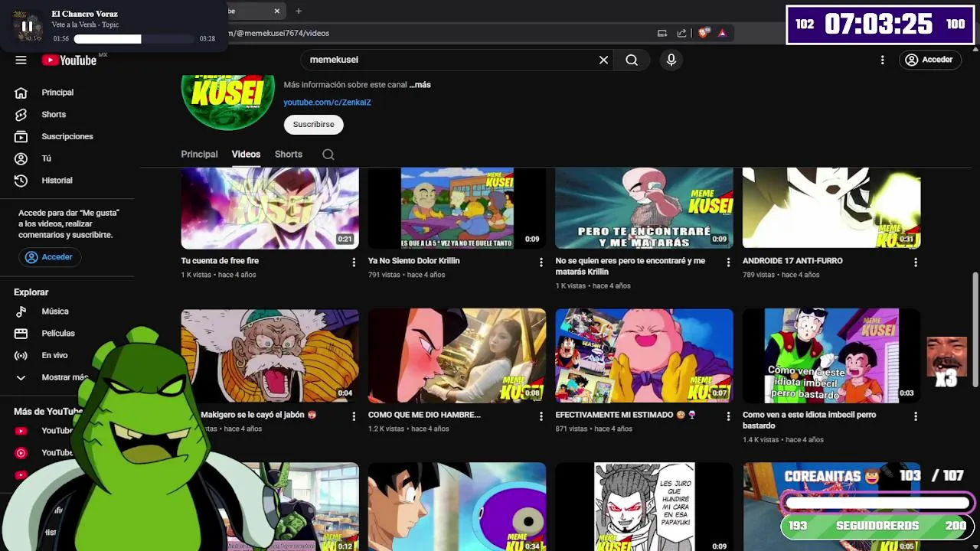Open the COMO QUE ME DIO HAMBRE thumbnail
The image size is (980, 551).
(x=457, y=356)
